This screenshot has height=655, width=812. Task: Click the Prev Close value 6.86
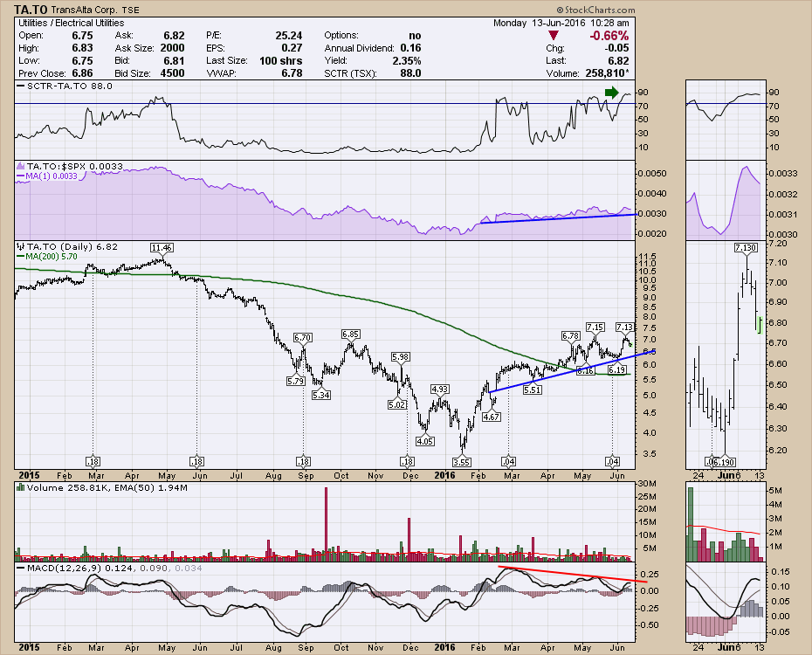tap(82, 73)
